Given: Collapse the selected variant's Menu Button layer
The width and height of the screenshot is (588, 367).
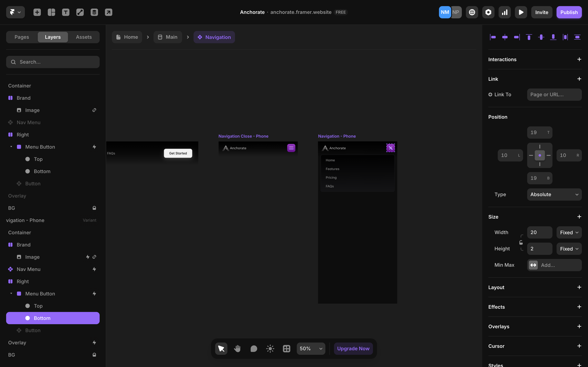Looking at the screenshot, I should click(11, 293).
